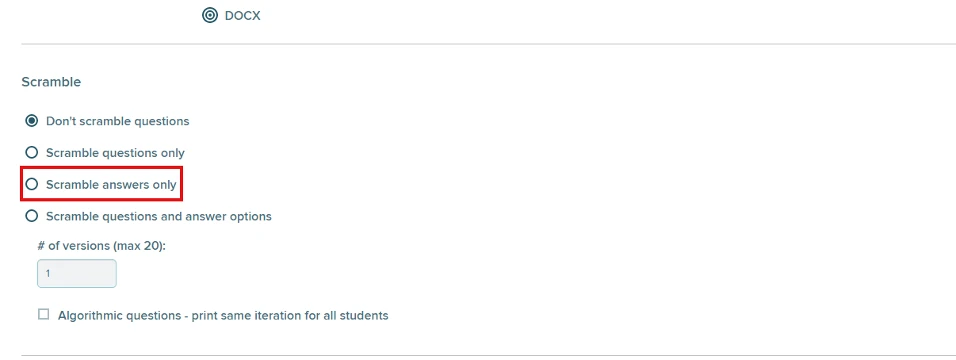Click the "Don't scramble questions" label
Viewport: 956px width, 360px height.
click(x=118, y=121)
